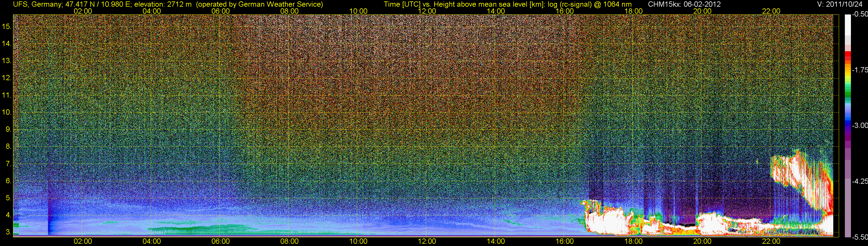Click "18:00" on the top time axis
Viewport: 868px width, 246px height.
[x=633, y=11]
